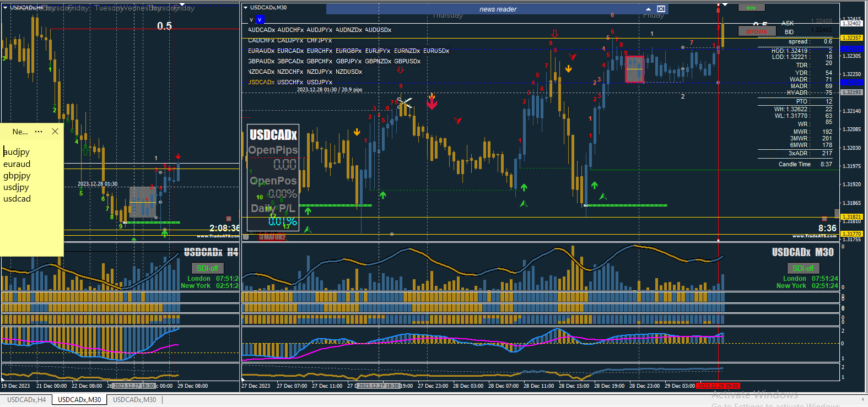This screenshot has width=868, height=407.
Task: Close the yellow sticky note
Action: (x=55, y=132)
